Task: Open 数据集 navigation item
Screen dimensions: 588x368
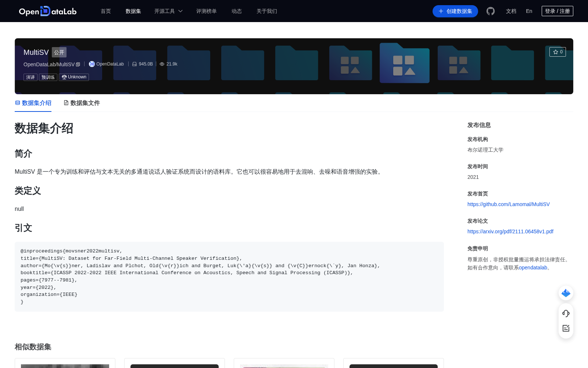Action: (133, 11)
